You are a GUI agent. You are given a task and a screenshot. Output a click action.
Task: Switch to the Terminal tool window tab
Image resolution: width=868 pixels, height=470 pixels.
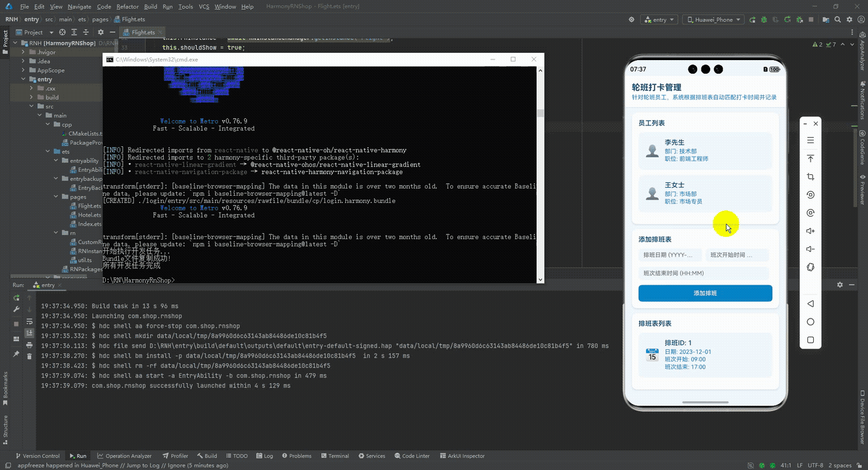click(335, 456)
